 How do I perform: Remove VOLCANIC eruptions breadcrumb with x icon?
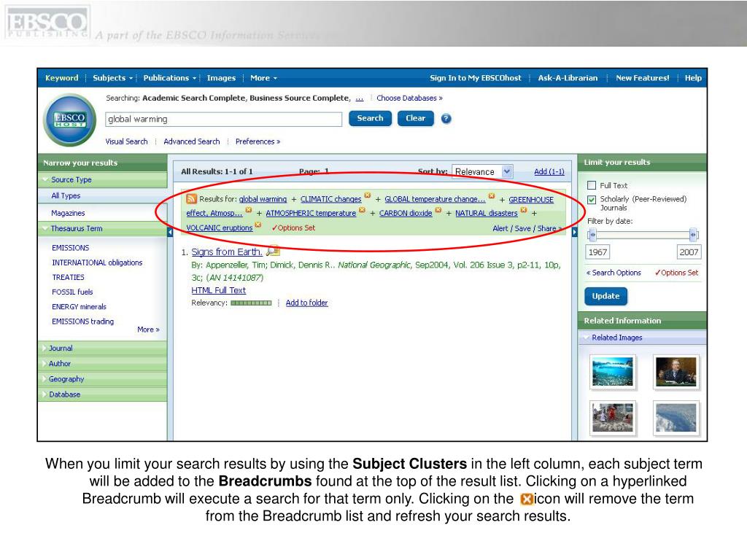click(258, 225)
